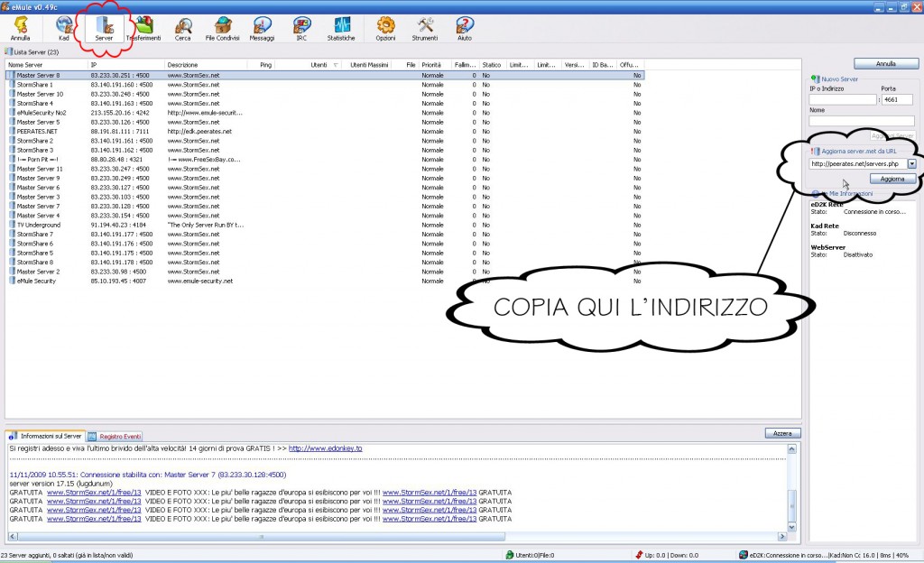Open the Aiuto help toolbar icon
This screenshot has width=924, height=563.
pyautogui.click(x=465, y=28)
